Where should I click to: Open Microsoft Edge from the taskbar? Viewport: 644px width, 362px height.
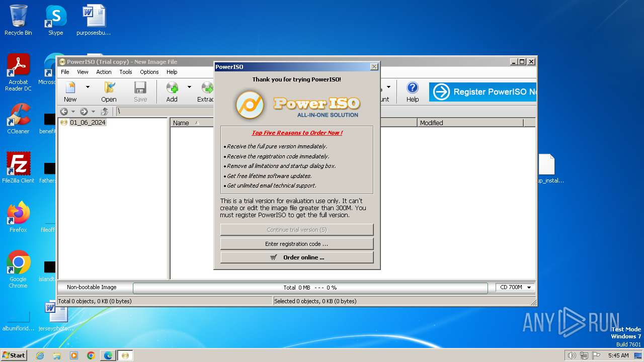pyautogui.click(x=108, y=355)
